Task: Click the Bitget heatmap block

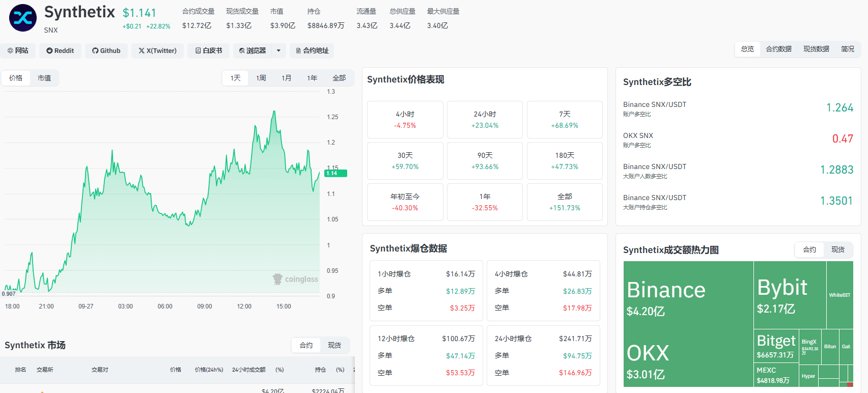Action: pos(776,346)
